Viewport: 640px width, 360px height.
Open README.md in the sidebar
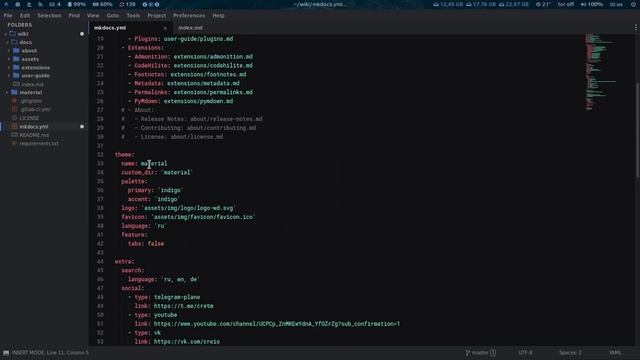pos(34,135)
